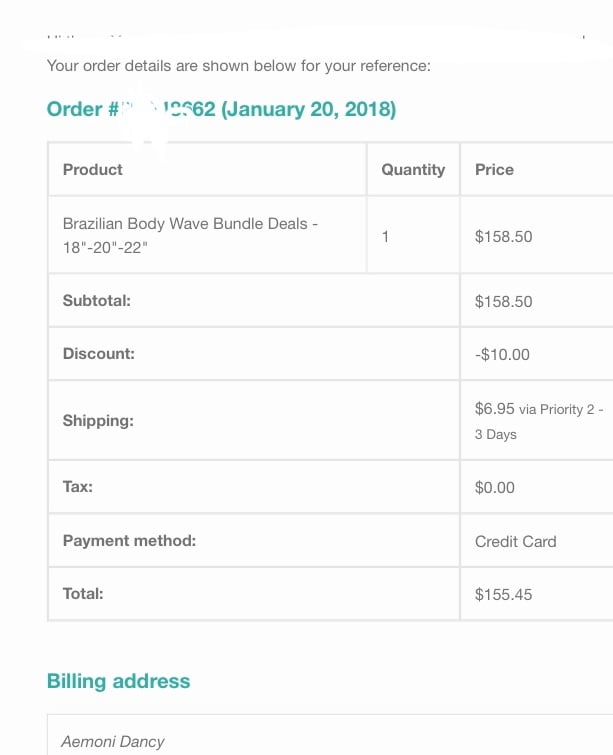Click the Credit Card payment value
613x755 pixels.
515,542
